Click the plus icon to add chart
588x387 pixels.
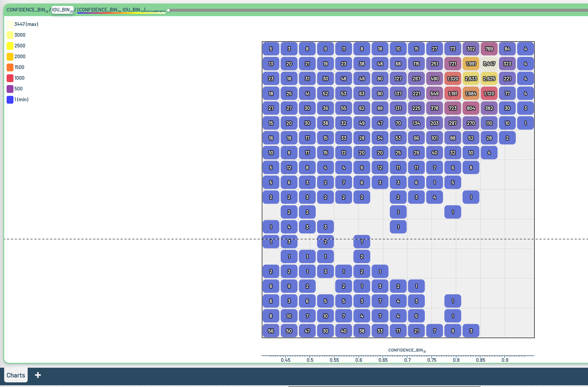38,375
